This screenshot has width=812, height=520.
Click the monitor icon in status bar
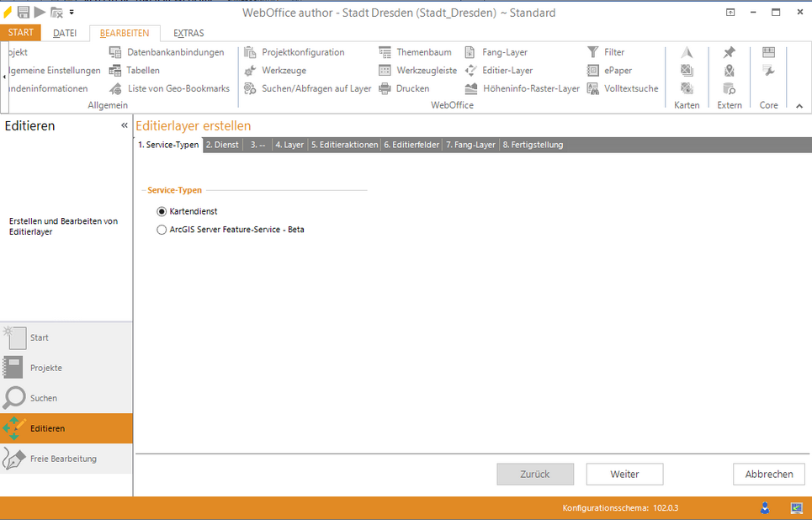click(796, 508)
